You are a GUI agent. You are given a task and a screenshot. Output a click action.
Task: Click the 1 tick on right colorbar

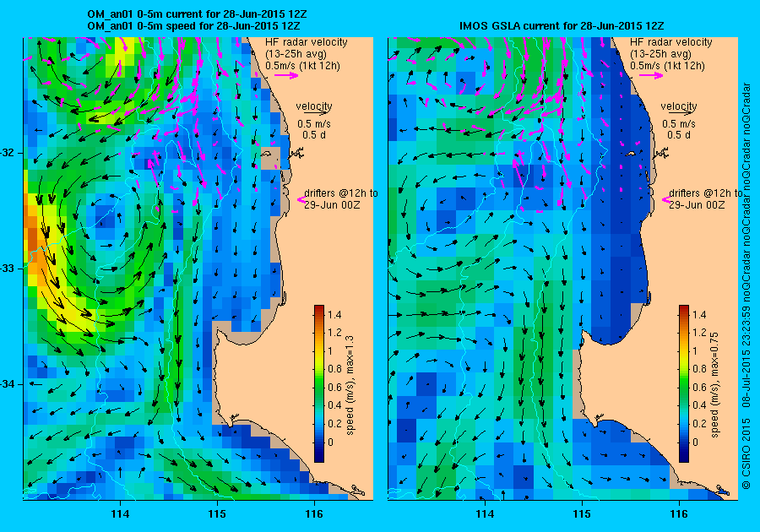coord(696,351)
